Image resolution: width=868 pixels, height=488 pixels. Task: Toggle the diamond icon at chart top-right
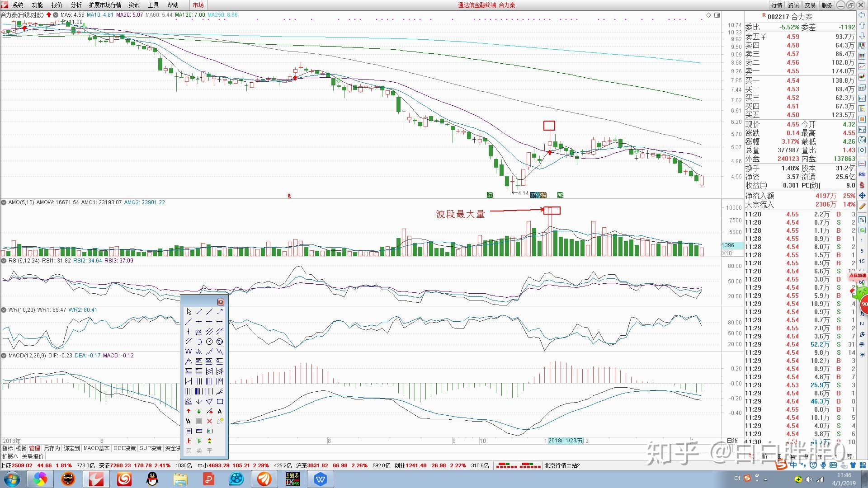709,15
